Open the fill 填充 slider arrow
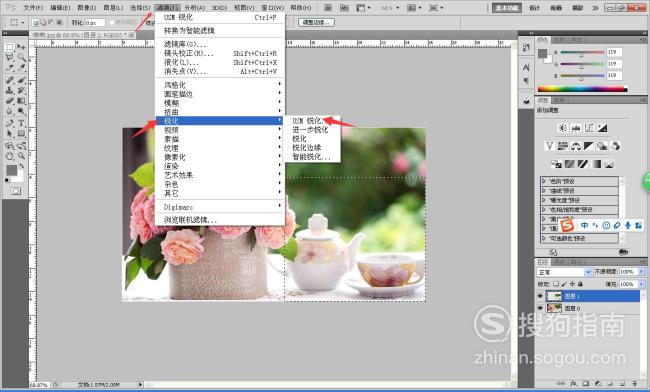The height and width of the screenshot is (392, 650). [642, 284]
